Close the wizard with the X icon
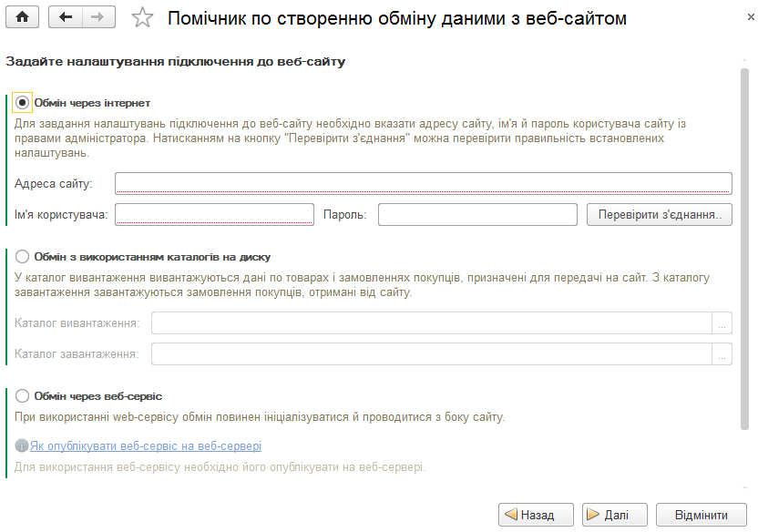The width and height of the screenshot is (758, 532). pos(751,17)
